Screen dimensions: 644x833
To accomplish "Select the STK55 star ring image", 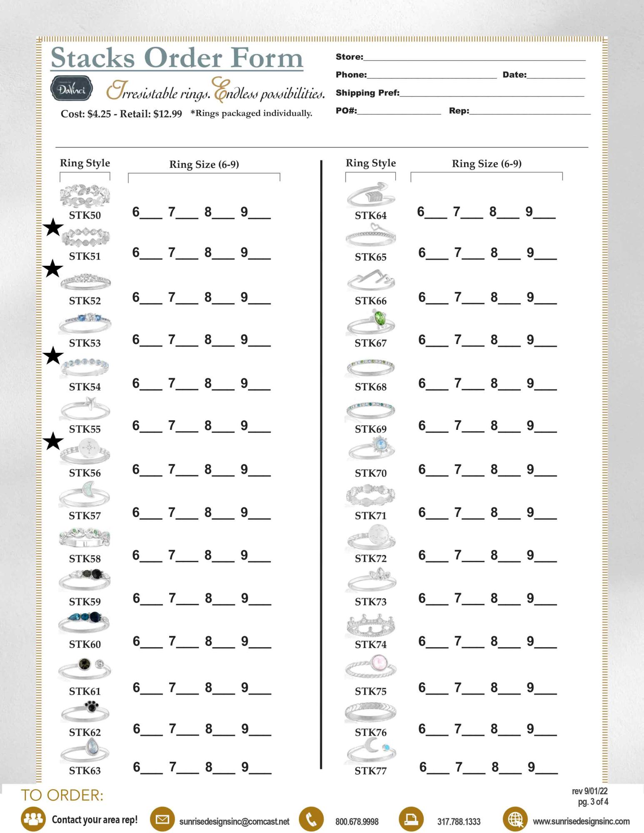I will [85, 409].
